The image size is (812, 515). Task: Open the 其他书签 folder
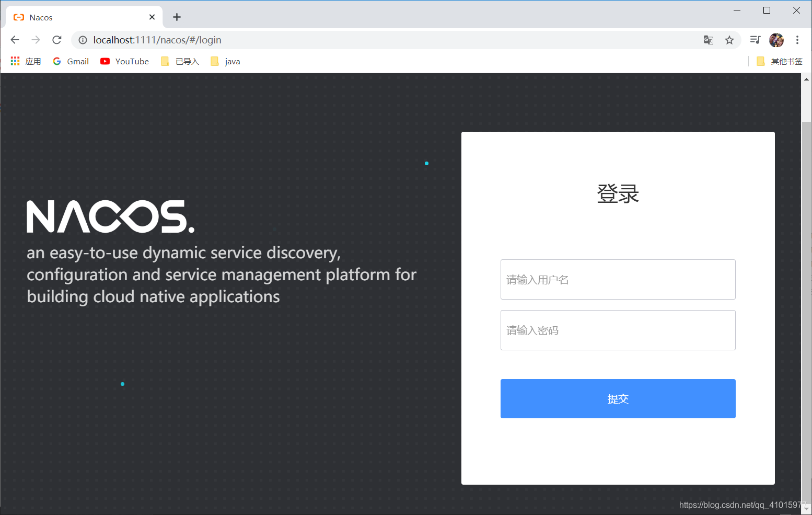pyautogui.click(x=779, y=61)
